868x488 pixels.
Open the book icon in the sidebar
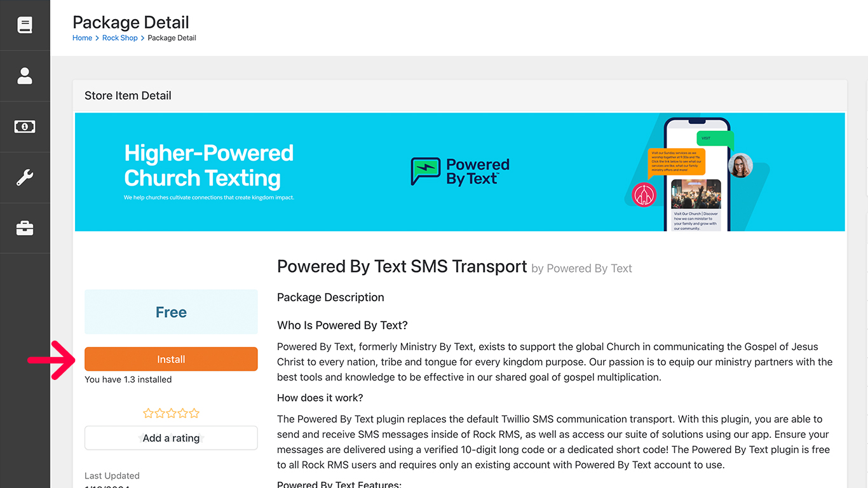25,25
